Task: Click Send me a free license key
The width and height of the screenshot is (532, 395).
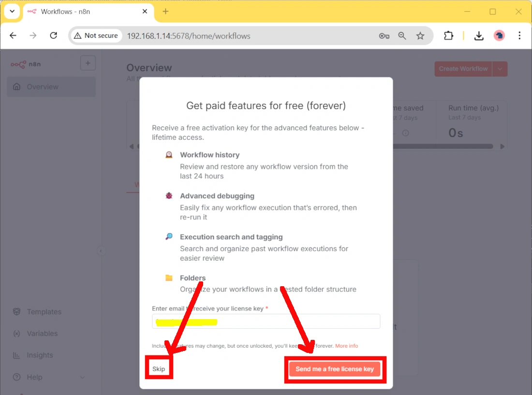Action: pos(335,369)
